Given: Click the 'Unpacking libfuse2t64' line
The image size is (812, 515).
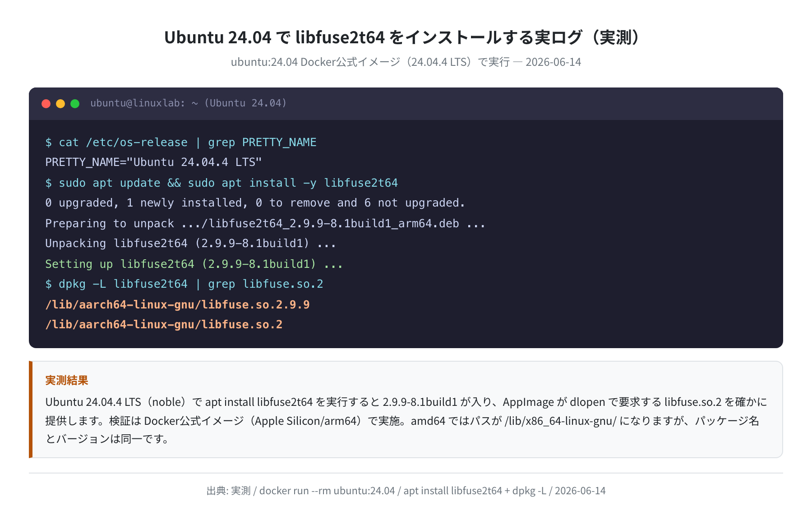Looking at the screenshot, I should tap(191, 244).
